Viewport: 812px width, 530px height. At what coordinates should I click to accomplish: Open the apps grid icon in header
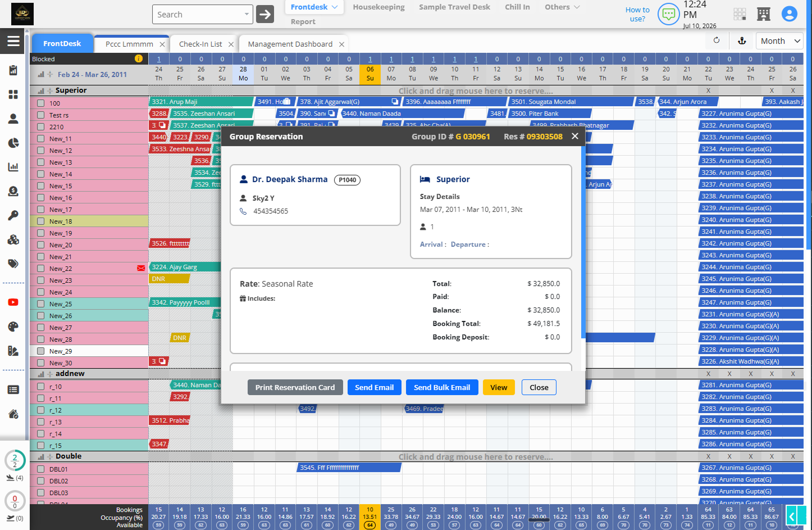click(740, 14)
